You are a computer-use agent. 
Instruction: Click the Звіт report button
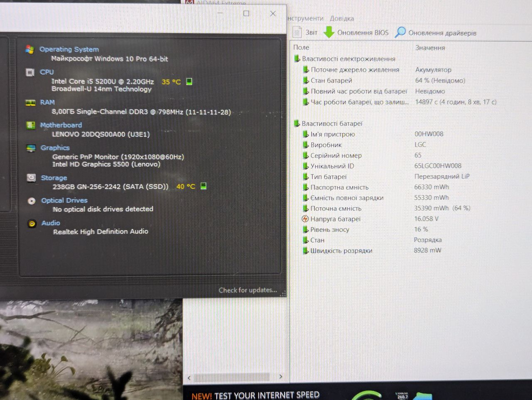(305, 32)
